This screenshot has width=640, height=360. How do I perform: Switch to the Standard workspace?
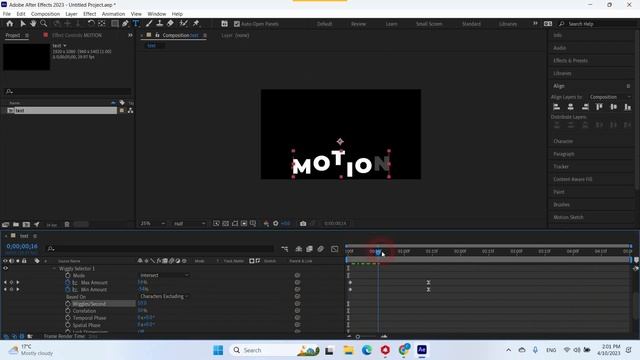[471, 24]
